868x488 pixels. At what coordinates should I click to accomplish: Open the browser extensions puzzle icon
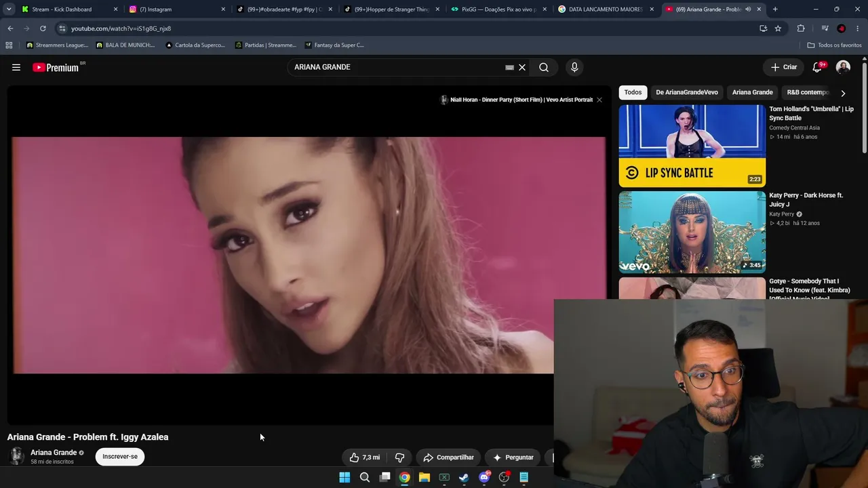coord(801,28)
